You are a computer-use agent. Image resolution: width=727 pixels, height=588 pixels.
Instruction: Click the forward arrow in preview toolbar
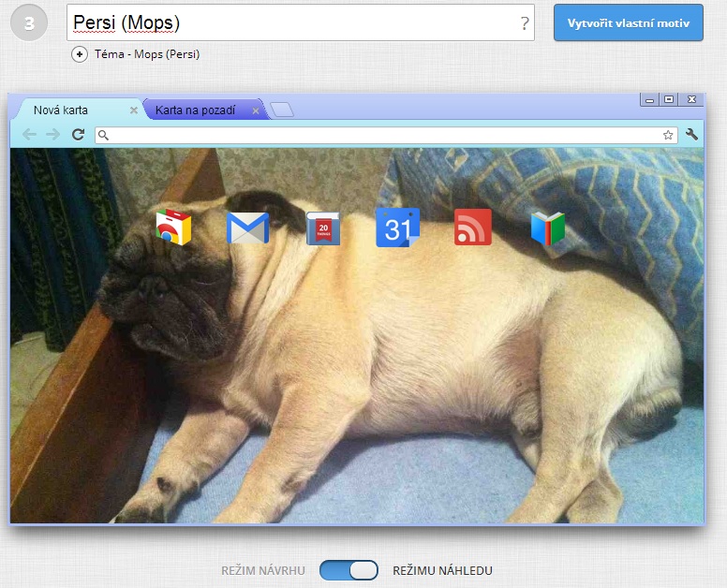pos(53,135)
